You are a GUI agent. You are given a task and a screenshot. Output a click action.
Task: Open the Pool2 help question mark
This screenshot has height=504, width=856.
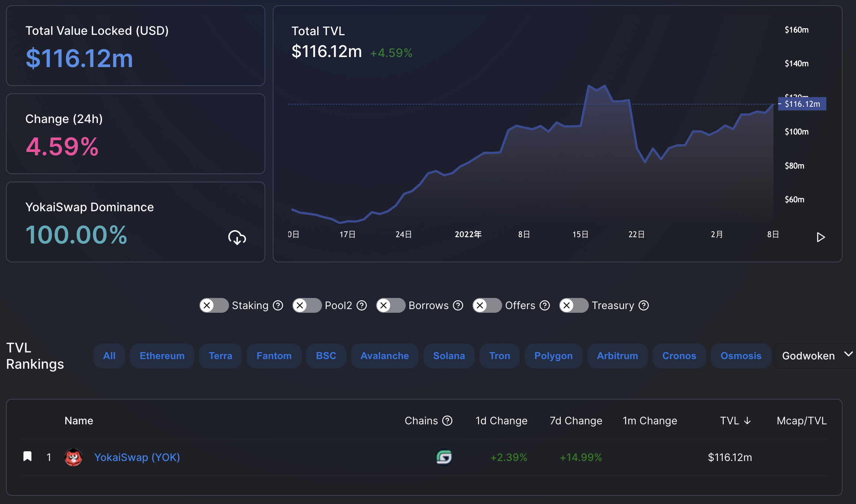(362, 305)
